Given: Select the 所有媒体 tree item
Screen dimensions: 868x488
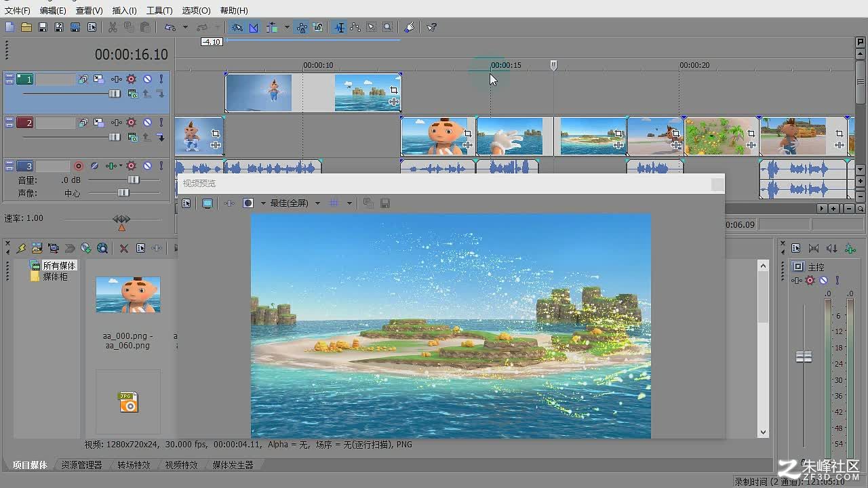Looking at the screenshot, I should [59, 266].
